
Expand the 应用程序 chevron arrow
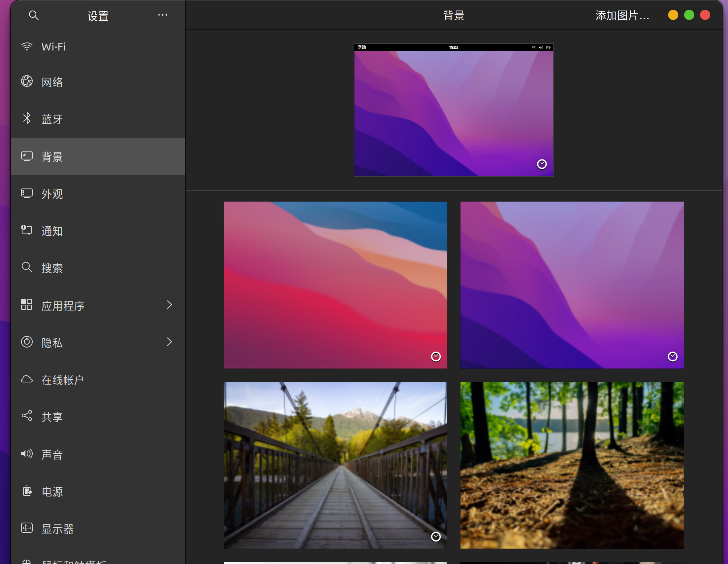click(x=169, y=305)
